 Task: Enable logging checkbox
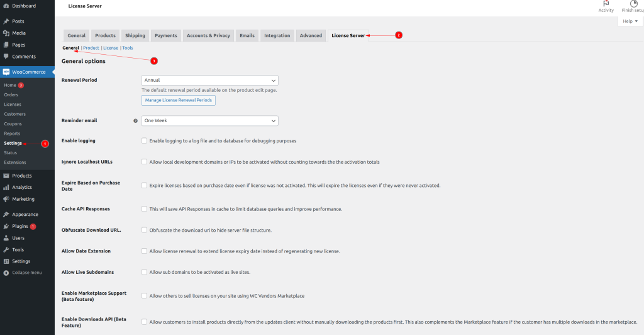[x=144, y=140]
